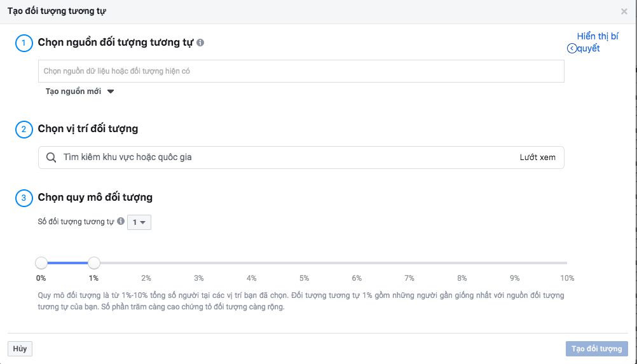This screenshot has height=364, width=637.
Task: Click the Chọn quy mô đối tượng heading
Action: click(95, 197)
